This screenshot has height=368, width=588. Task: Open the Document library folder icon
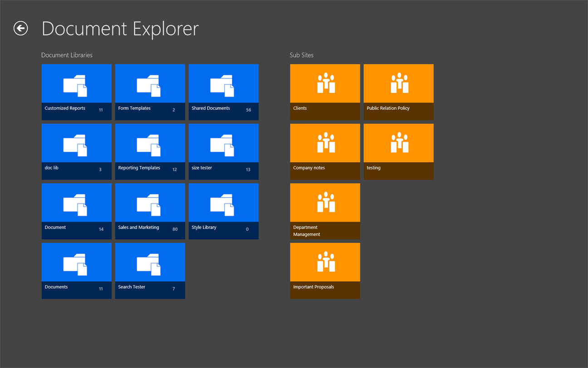(x=75, y=204)
